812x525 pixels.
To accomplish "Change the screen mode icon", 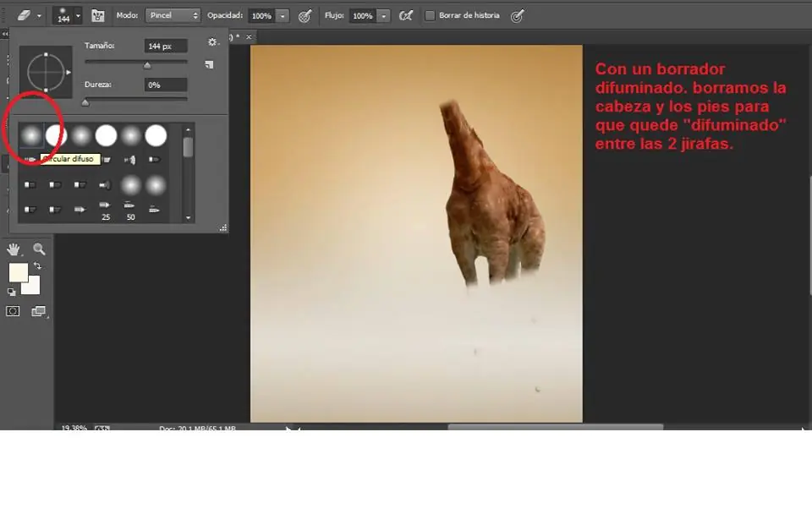I will pos(38,311).
